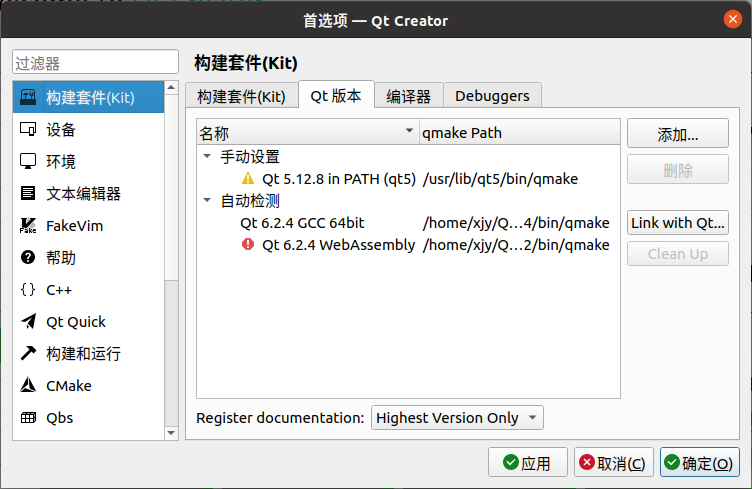Click the 添加... button
The width and height of the screenshot is (752, 489).
tap(678, 134)
